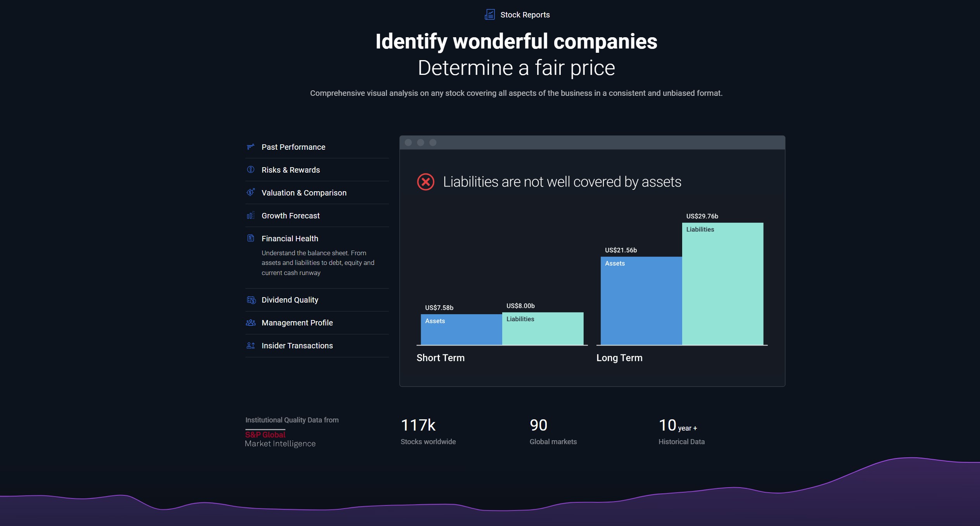
Task: Expand the Past Performance section
Action: pos(293,147)
